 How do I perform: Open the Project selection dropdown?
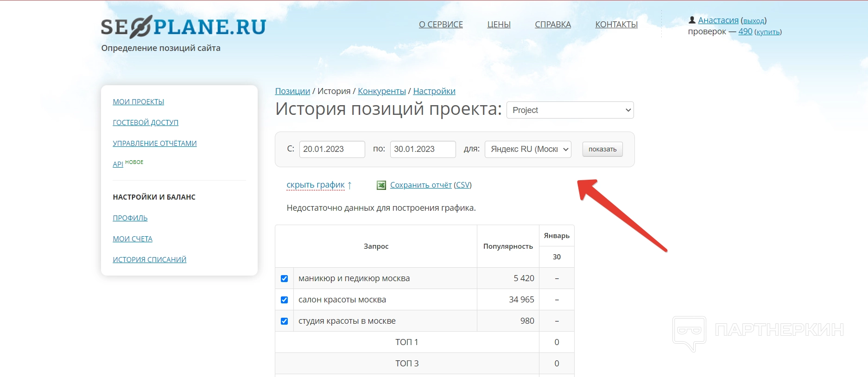[x=570, y=110]
